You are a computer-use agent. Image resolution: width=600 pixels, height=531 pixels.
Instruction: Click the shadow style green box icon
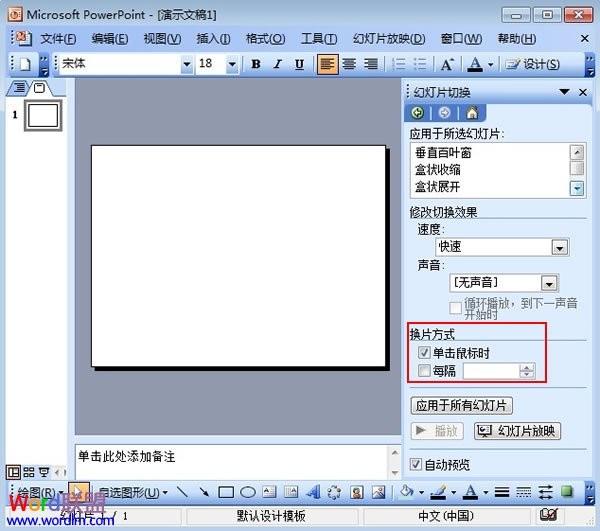click(567, 491)
